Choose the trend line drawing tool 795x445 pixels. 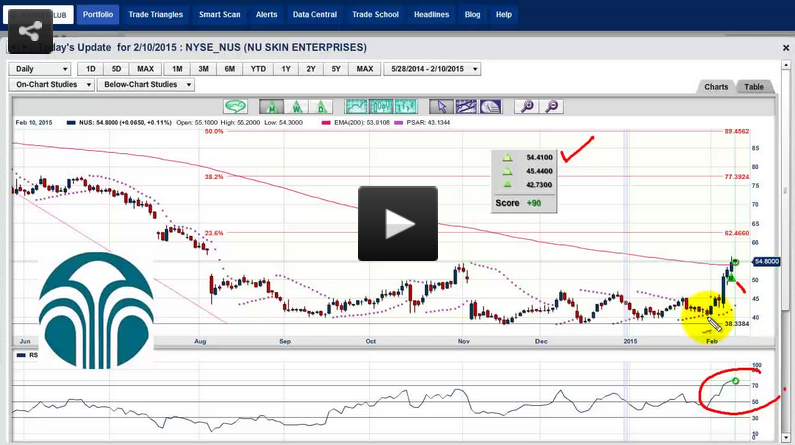click(465, 106)
